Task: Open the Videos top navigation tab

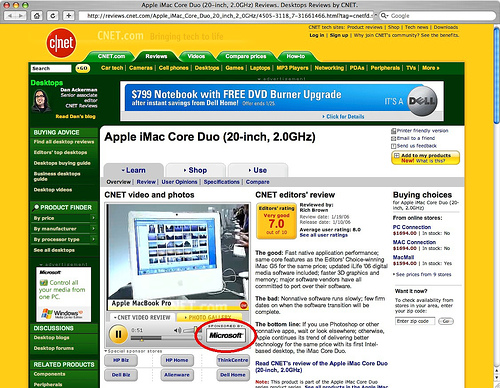Action: [x=196, y=56]
